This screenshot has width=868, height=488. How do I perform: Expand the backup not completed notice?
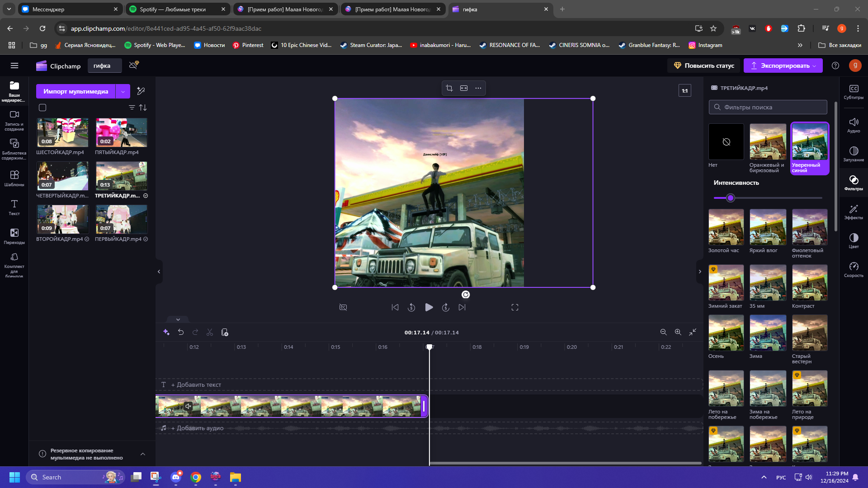point(143,454)
